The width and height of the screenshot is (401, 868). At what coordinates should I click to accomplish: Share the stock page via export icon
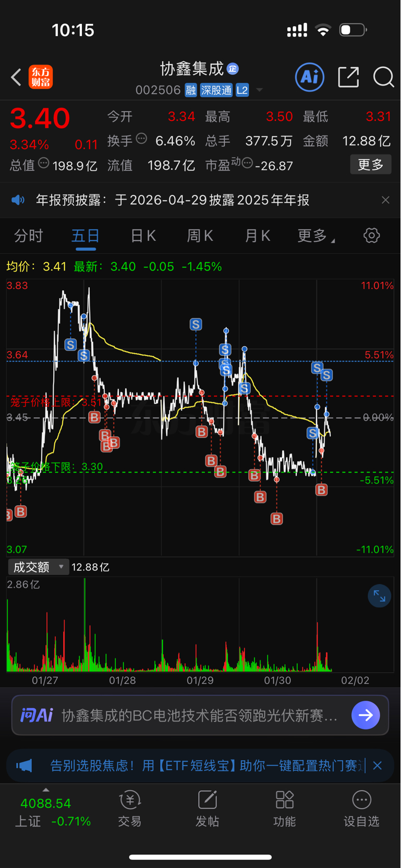tap(348, 77)
